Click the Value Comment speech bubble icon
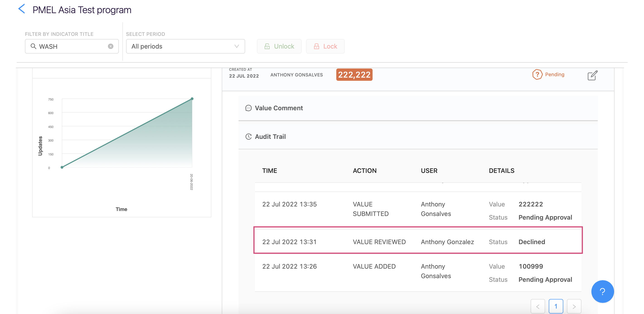This screenshot has width=644, height=314. (248, 108)
